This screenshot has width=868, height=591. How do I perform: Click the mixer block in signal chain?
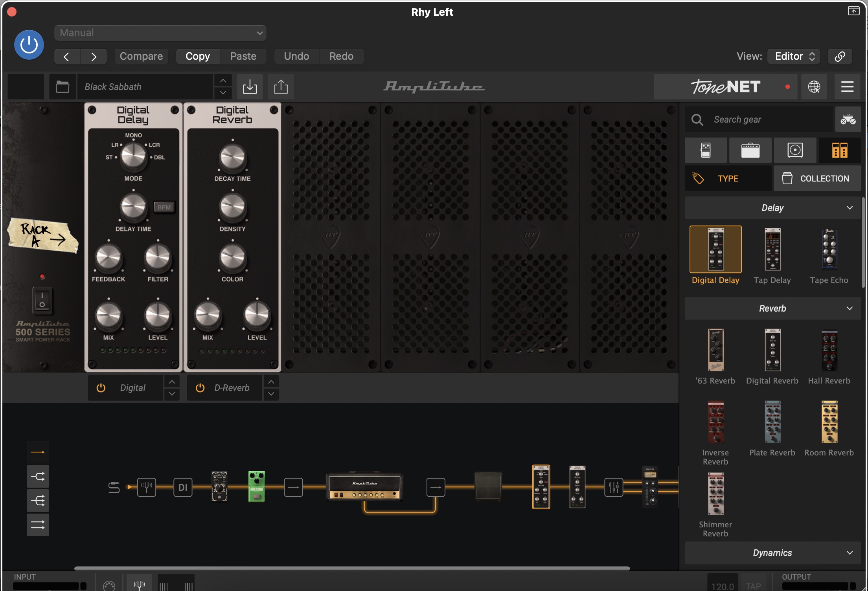[x=614, y=487]
